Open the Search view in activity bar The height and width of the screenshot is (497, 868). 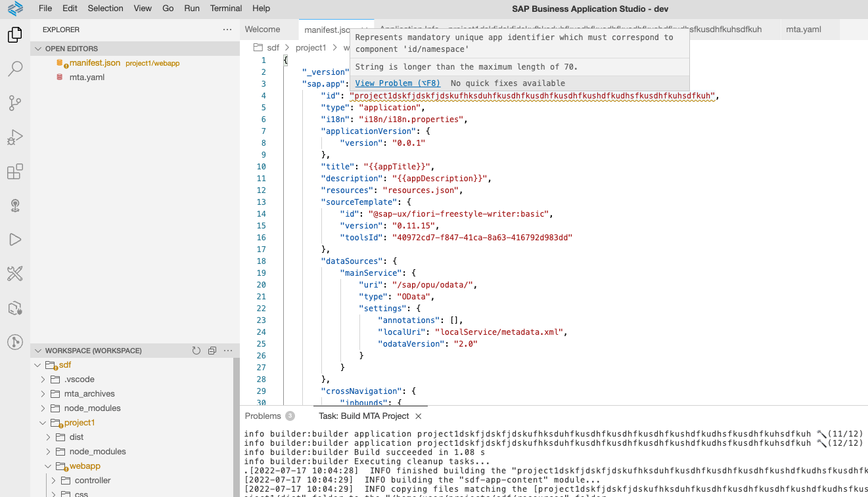[15, 69]
